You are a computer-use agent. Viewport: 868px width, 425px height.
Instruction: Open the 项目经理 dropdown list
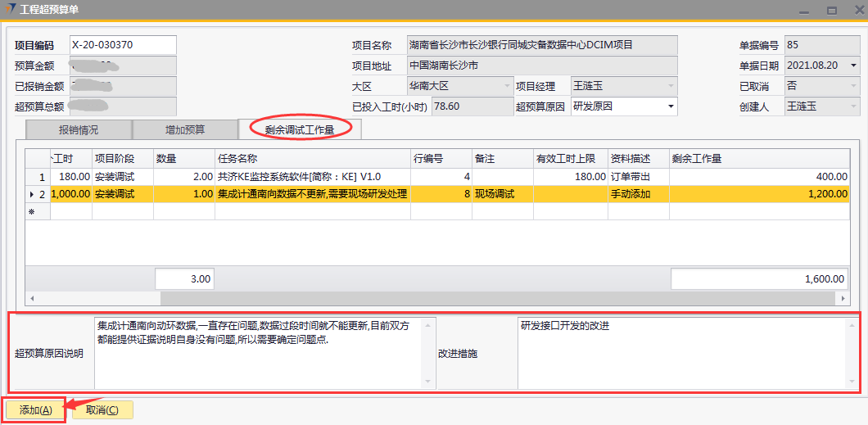(x=671, y=86)
